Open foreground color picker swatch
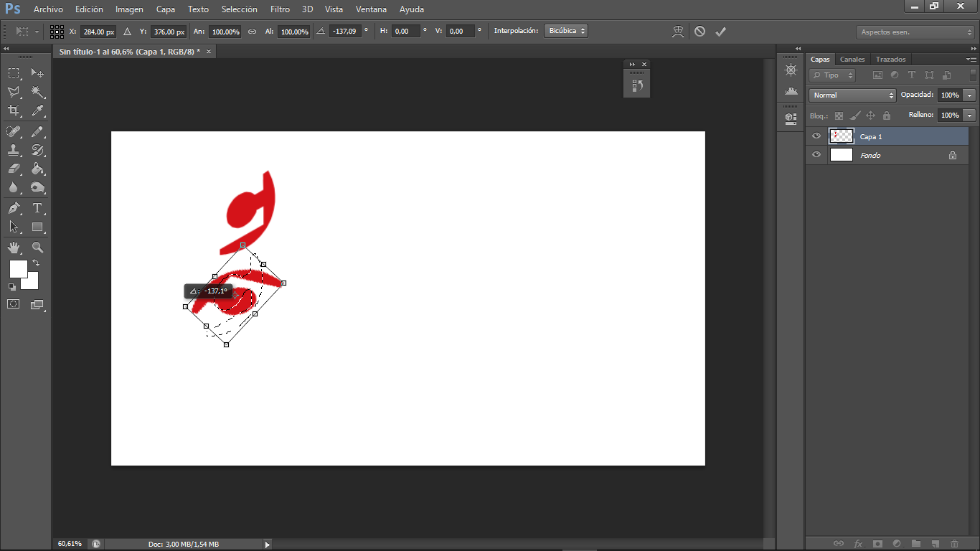The height and width of the screenshot is (551, 980). pyautogui.click(x=18, y=268)
